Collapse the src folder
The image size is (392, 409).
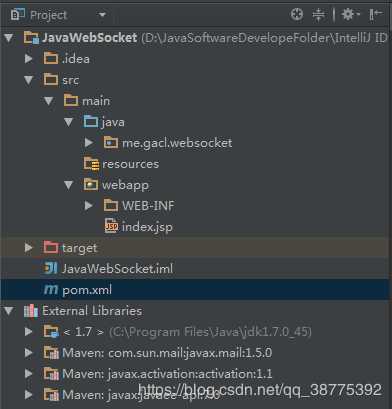(29, 80)
